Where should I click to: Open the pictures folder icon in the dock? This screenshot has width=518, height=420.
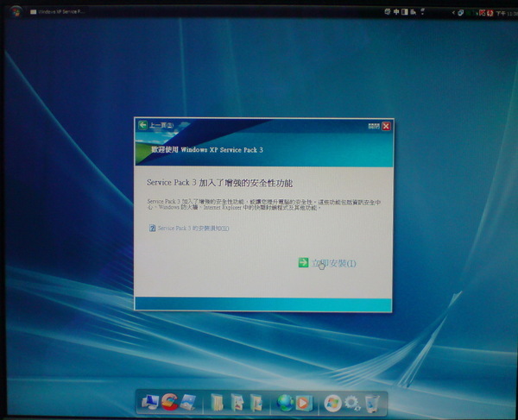[x=237, y=402]
